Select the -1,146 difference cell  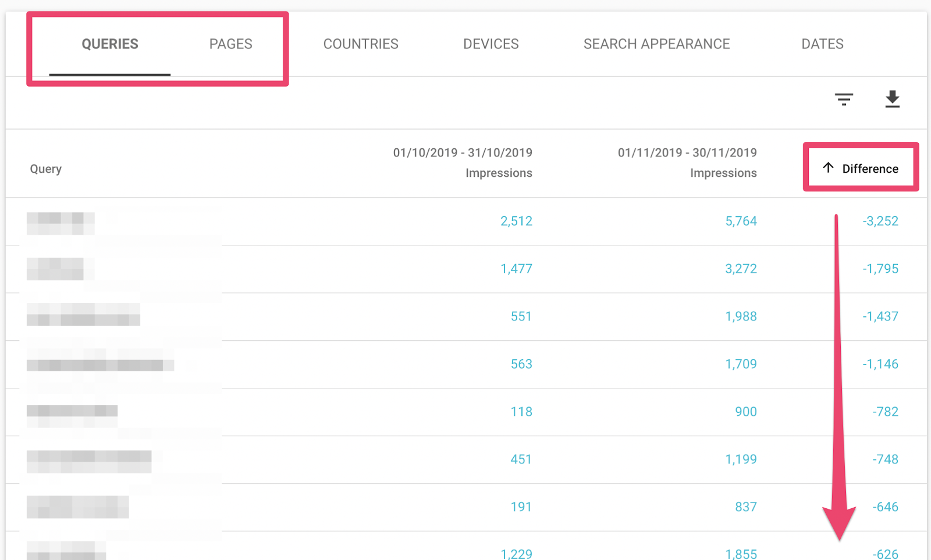tap(880, 364)
